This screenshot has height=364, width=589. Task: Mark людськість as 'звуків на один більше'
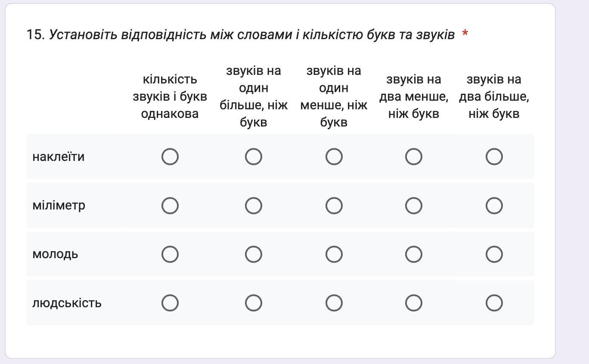coord(253,303)
